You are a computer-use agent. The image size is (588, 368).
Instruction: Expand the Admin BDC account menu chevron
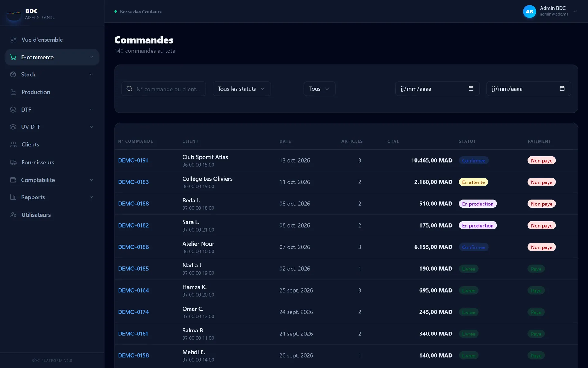(575, 12)
